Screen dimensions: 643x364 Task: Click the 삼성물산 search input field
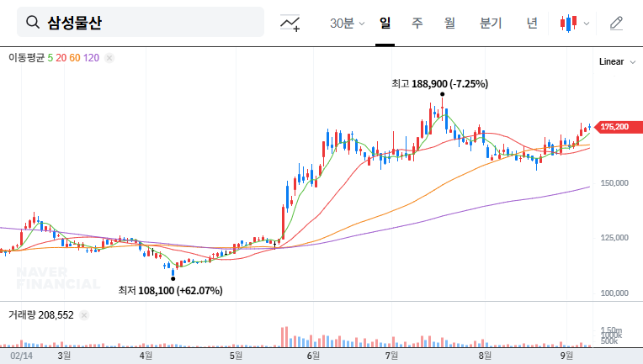click(141, 22)
